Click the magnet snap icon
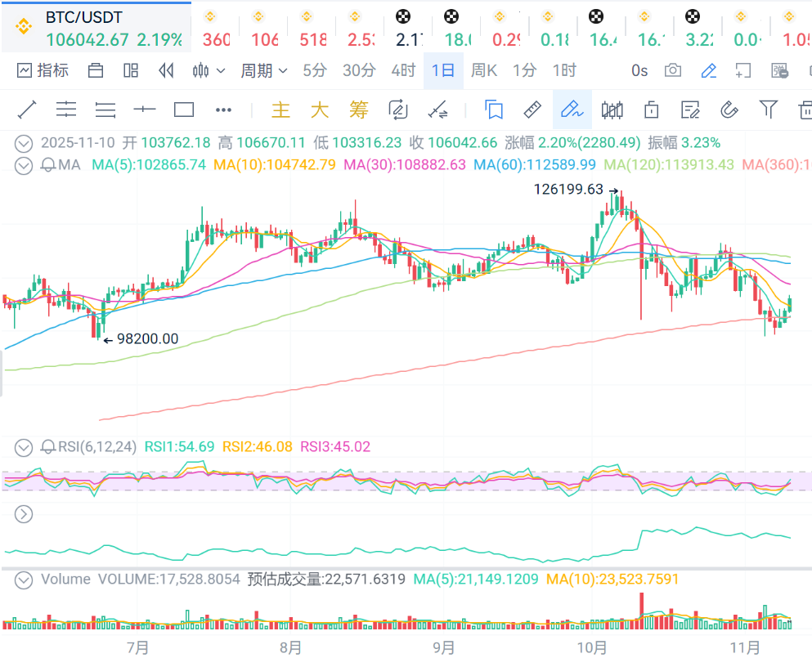The width and height of the screenshot is (812, 658). click(729, 110)
